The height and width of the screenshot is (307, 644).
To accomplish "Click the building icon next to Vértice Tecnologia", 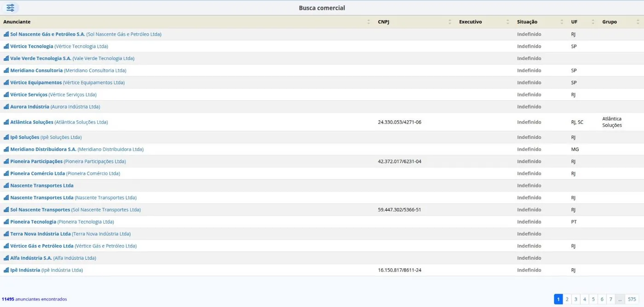I will click(x=6, y=46).
